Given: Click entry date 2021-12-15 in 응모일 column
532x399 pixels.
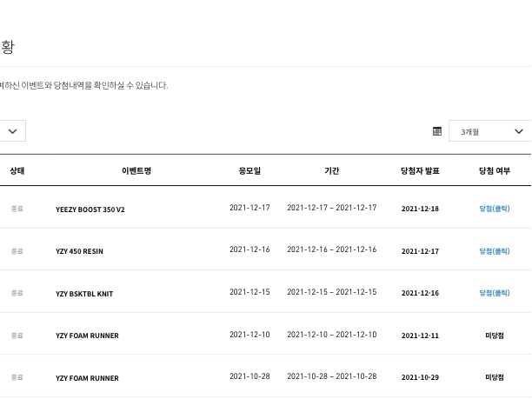Looking at the screenshot, I should point(249,292).
